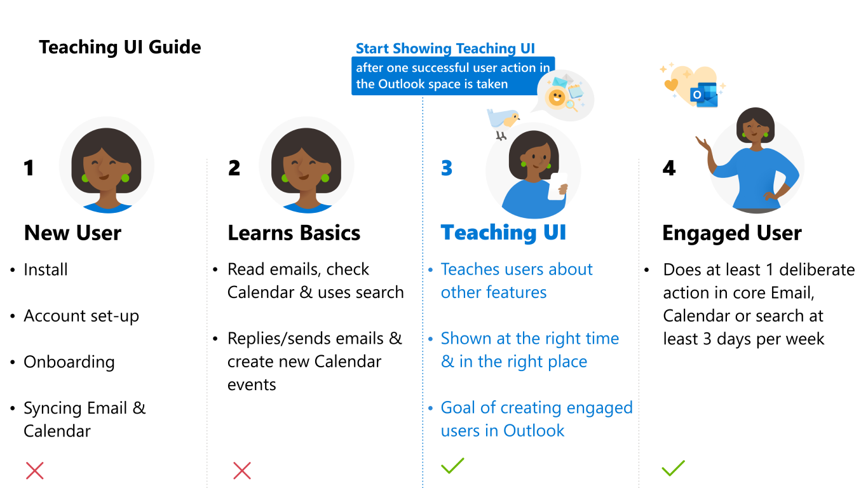Click the red X under New User

click(35, 471)
